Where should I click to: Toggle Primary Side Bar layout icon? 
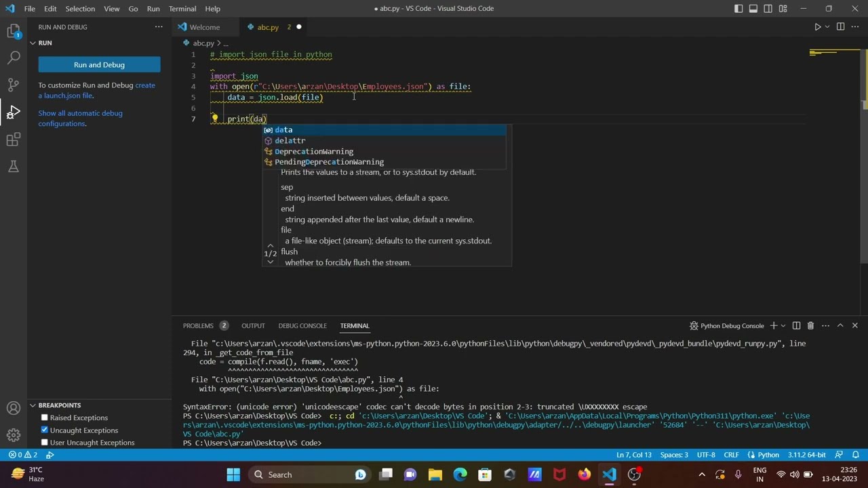(x=738, y=9)
